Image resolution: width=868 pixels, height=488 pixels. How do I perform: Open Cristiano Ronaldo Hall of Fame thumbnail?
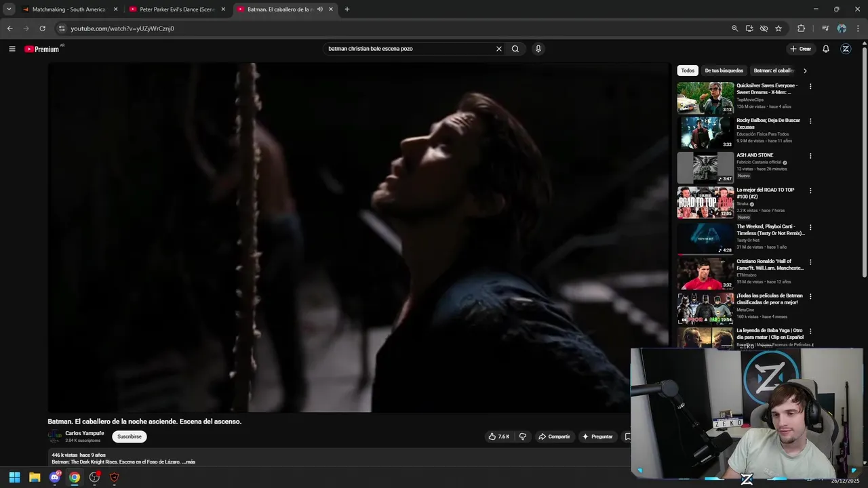[705, 273]
